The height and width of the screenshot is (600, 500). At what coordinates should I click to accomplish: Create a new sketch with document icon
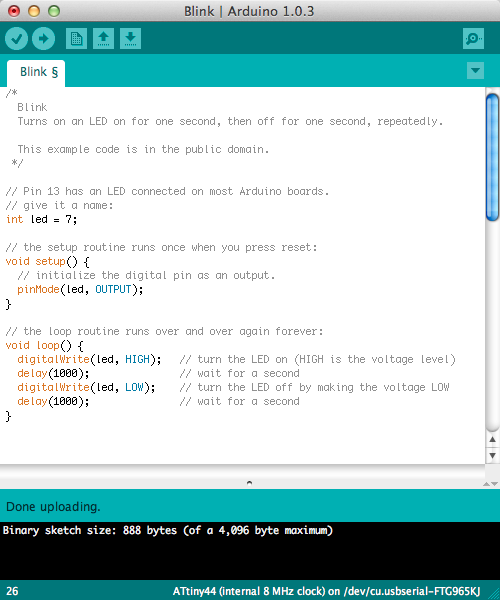click(76, 39)
